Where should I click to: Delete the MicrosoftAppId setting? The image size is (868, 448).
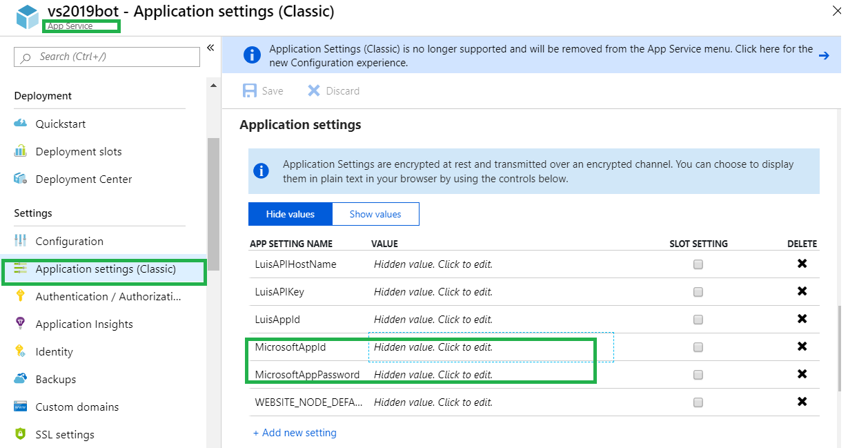(x=802, y=347)
